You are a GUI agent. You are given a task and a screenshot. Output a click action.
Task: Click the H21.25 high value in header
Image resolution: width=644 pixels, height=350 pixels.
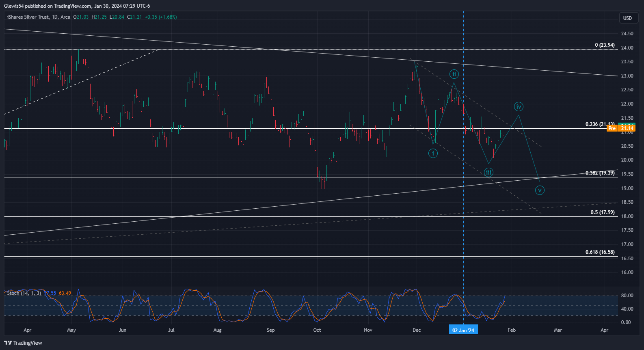[x=99, y=17]
